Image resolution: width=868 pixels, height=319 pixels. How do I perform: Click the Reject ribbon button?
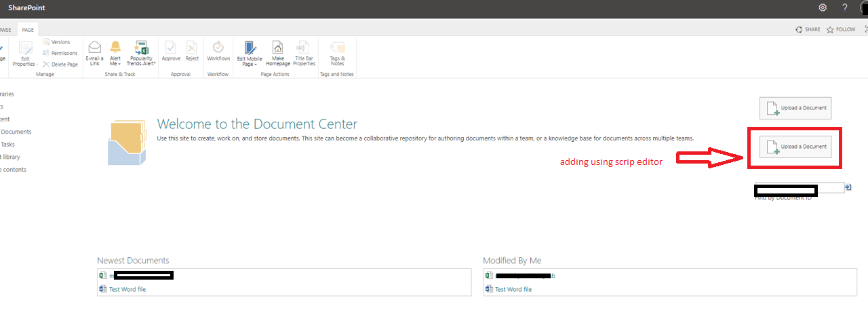pos(192,52)
